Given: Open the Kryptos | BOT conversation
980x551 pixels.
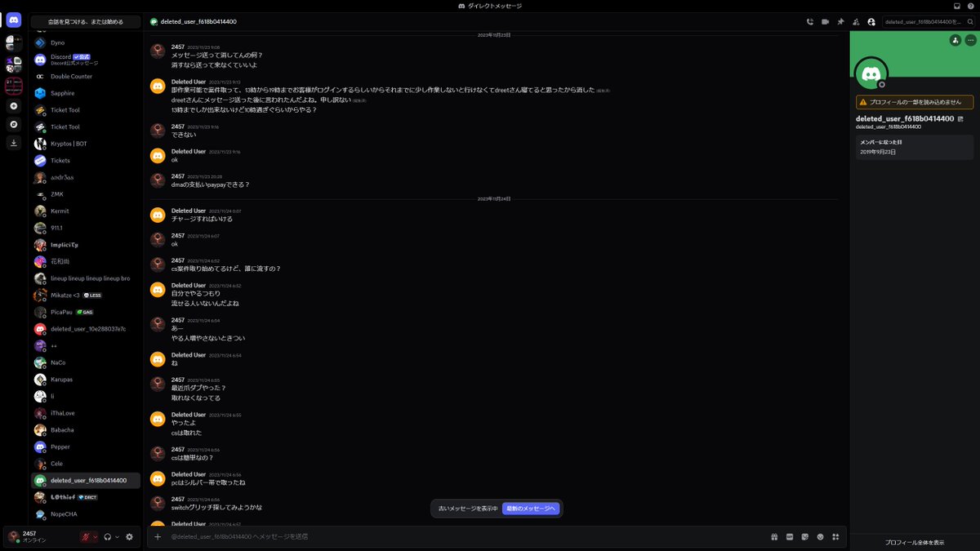Looking at the screenshot, I should point(86,144).
